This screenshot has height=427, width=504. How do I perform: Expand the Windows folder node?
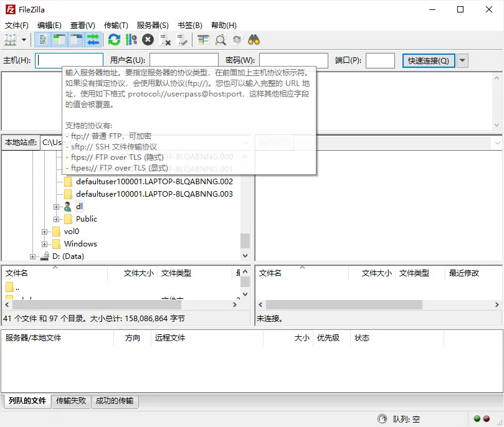coord(44,245)
